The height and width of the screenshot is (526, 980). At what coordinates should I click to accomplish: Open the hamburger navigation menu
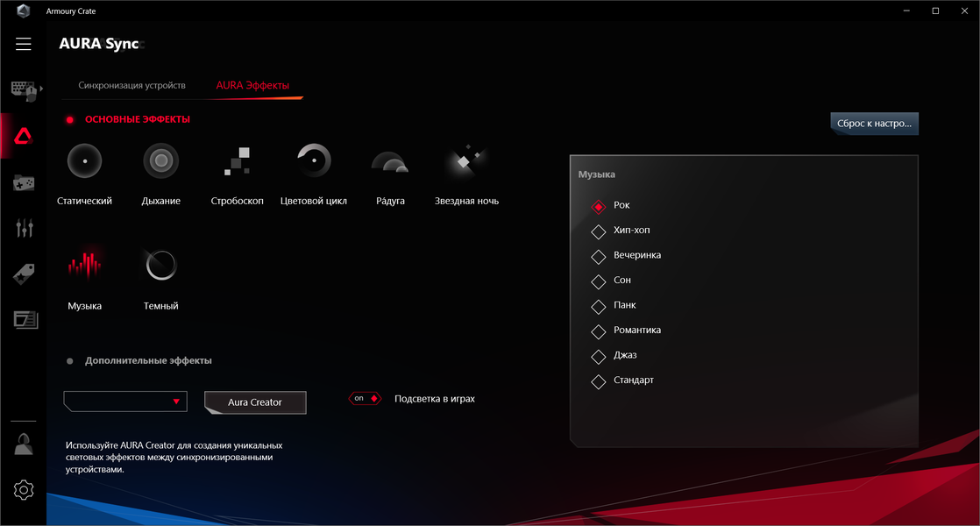click(23, 44)
